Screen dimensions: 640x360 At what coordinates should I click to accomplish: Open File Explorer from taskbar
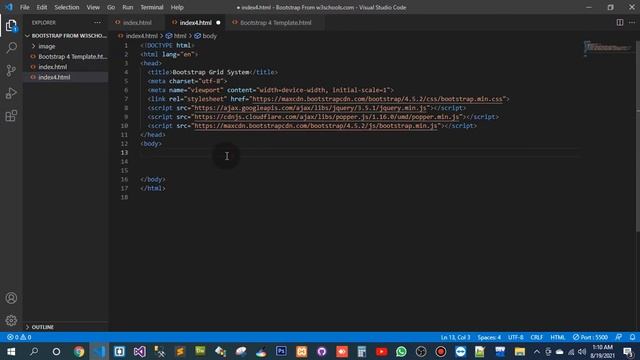pos(520,351)
